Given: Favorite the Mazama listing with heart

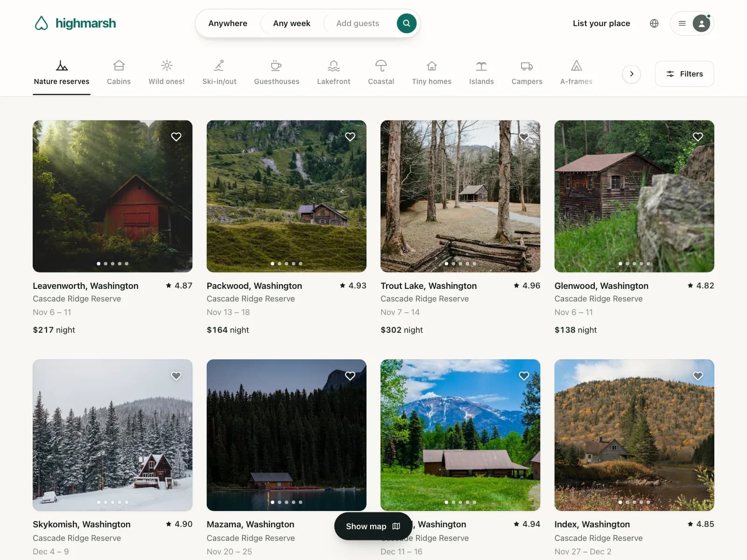Looking at the screenshot, I should tap(350, 376).
